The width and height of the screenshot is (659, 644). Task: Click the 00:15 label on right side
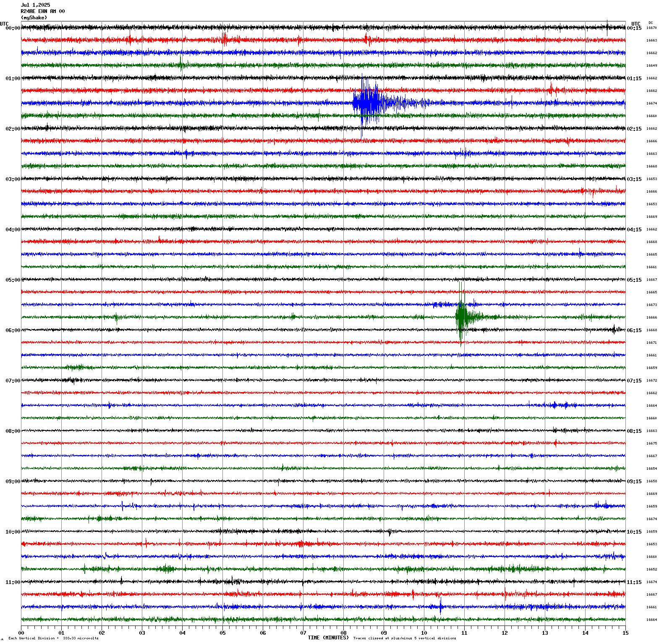pyautogui.click(x=634, y=28)
